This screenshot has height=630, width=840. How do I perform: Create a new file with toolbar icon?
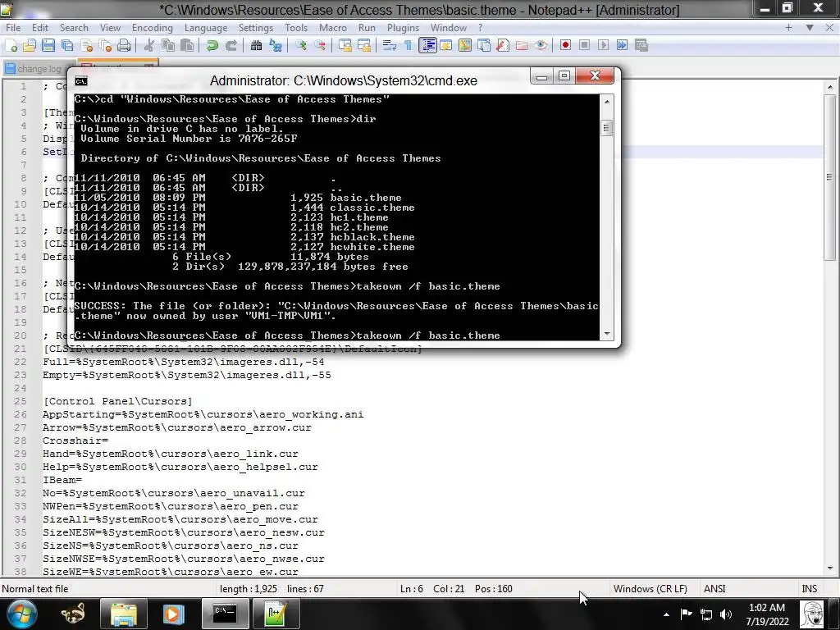(x=11, y=46)
